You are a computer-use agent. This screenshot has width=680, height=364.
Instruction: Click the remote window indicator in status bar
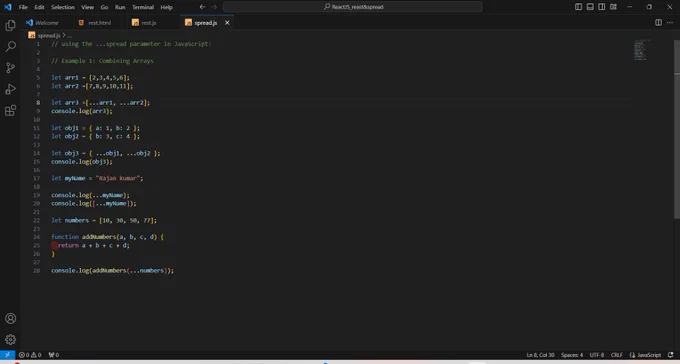(7, 355)
